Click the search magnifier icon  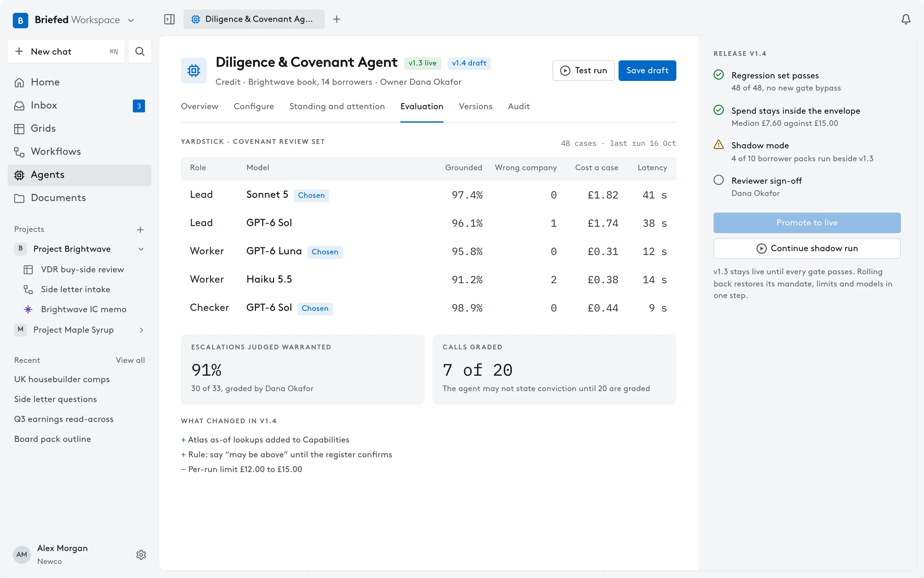[x=140, y=51]
